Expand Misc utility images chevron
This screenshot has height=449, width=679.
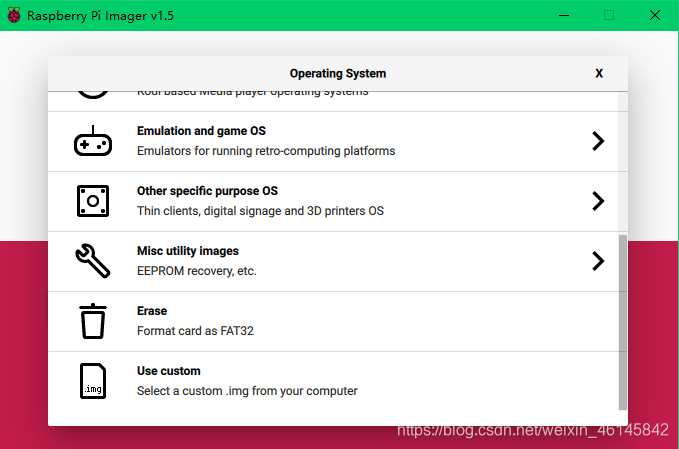click(598, 261)
